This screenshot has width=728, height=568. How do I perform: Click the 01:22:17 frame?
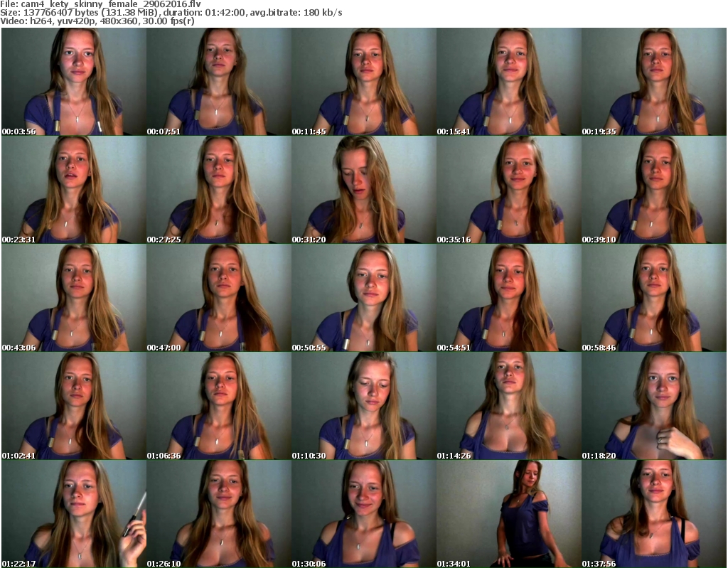pyautogui.click(x=74, y=514)
